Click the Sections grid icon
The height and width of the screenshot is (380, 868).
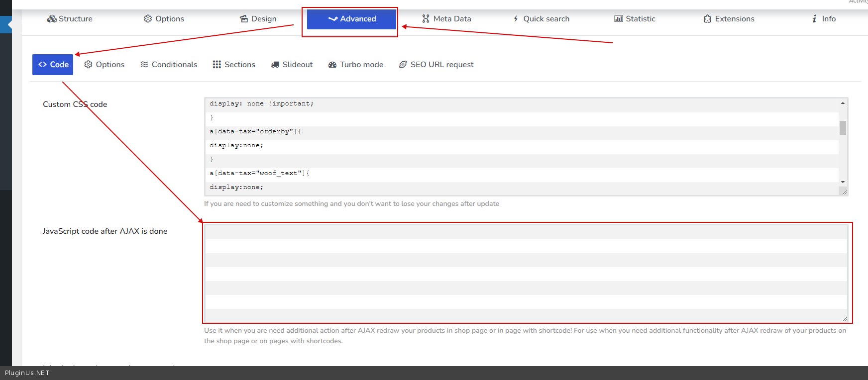pyautogui.click(x=217, y=65)
